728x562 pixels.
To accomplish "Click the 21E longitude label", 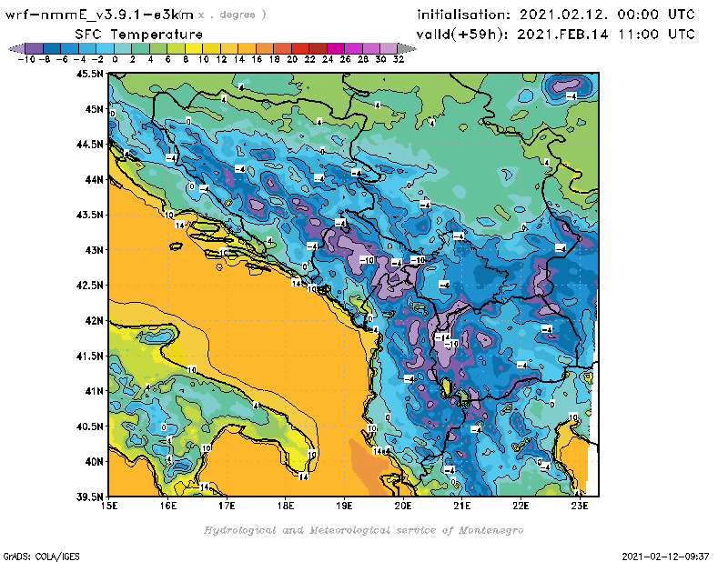I will [x=462, y=506].
